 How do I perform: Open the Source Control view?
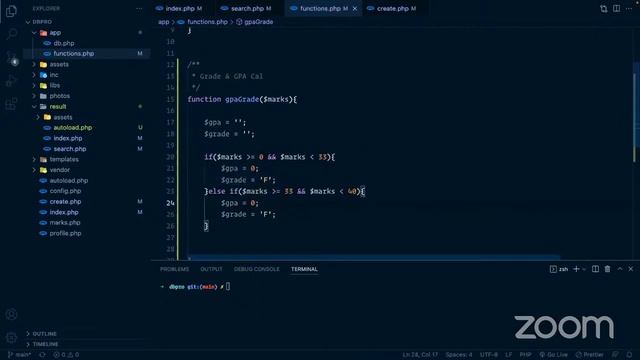pos(11,58)
